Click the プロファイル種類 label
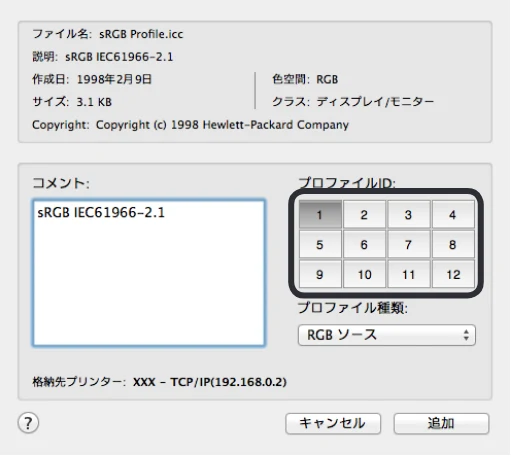Image resolution: width=511 pixels, height=456 pixels. tap(353, 308)
